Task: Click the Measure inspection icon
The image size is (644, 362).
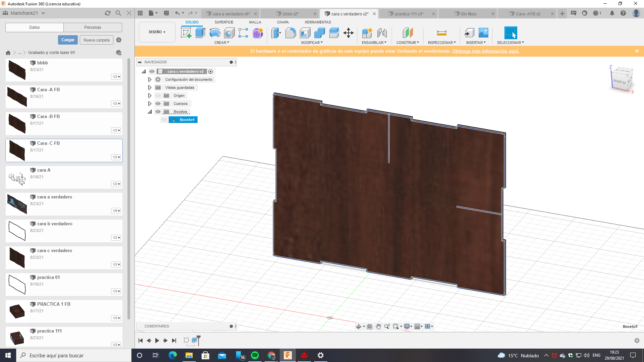Action: [441, 33]
